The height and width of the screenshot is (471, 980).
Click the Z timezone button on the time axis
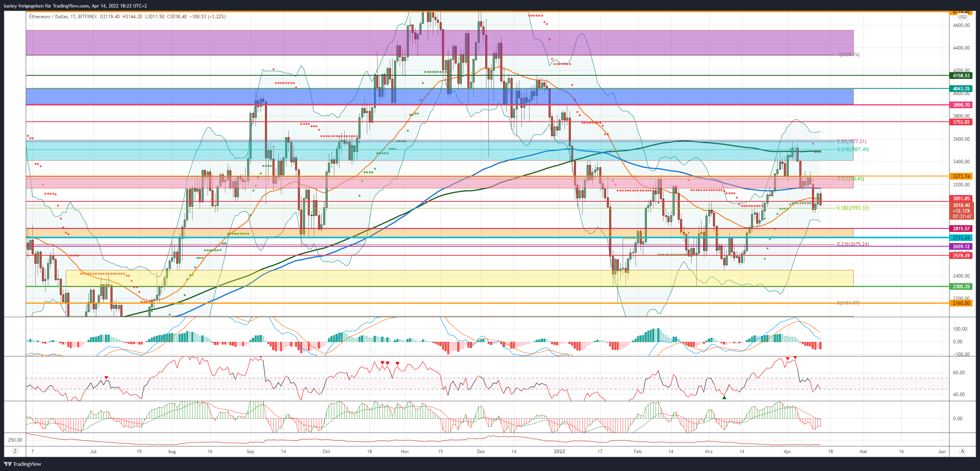click(x=15, y=451)
